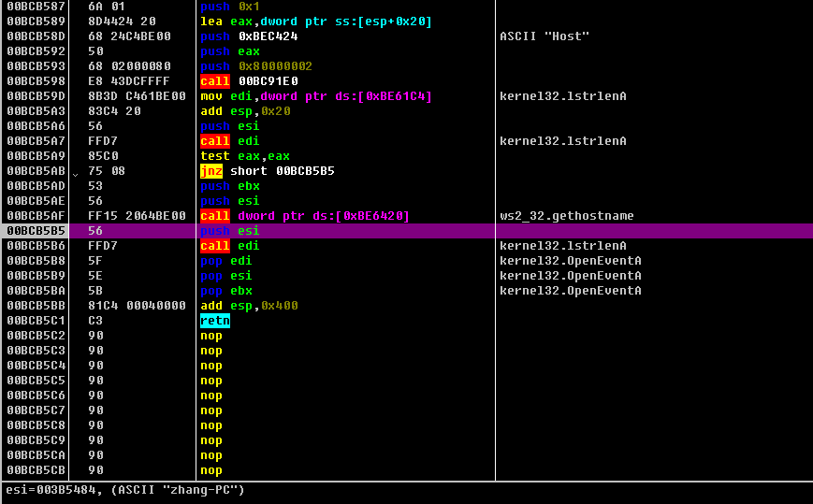Click hex bytes "81C4 00040000"
813x504 pixels.
click(137, 306)
